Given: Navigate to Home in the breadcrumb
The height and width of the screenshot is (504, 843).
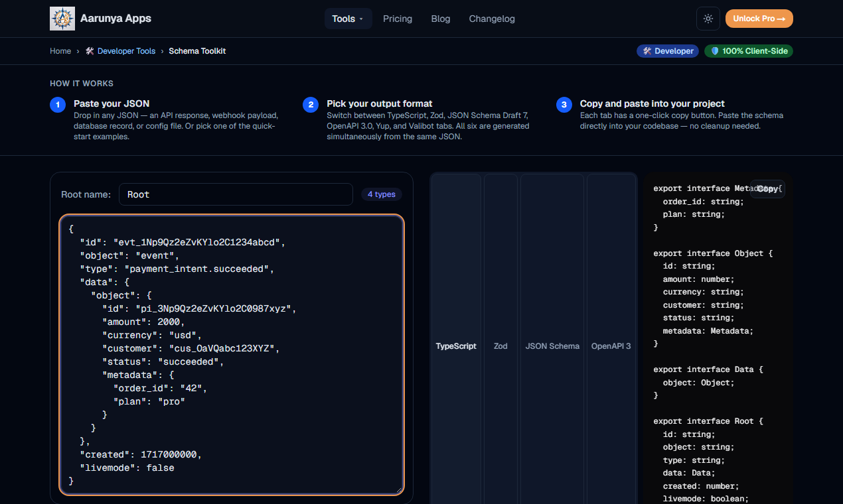Looking at the screenshot, I should tap(60, 51).
